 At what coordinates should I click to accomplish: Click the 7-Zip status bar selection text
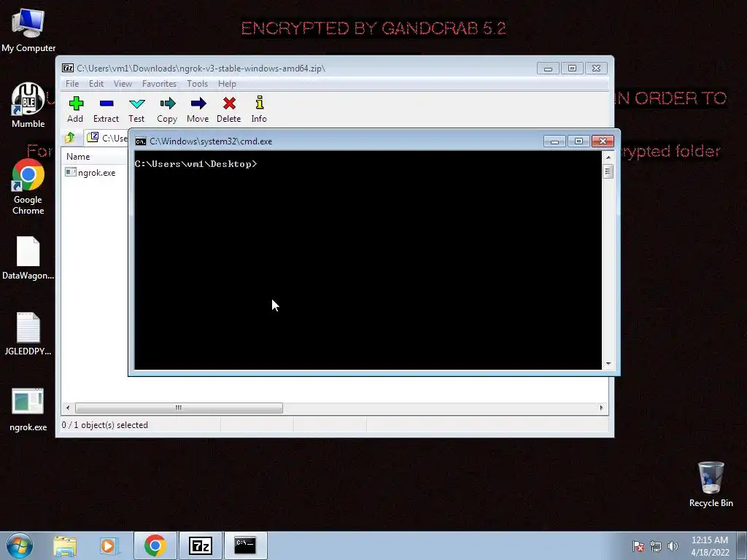point(105,425)
